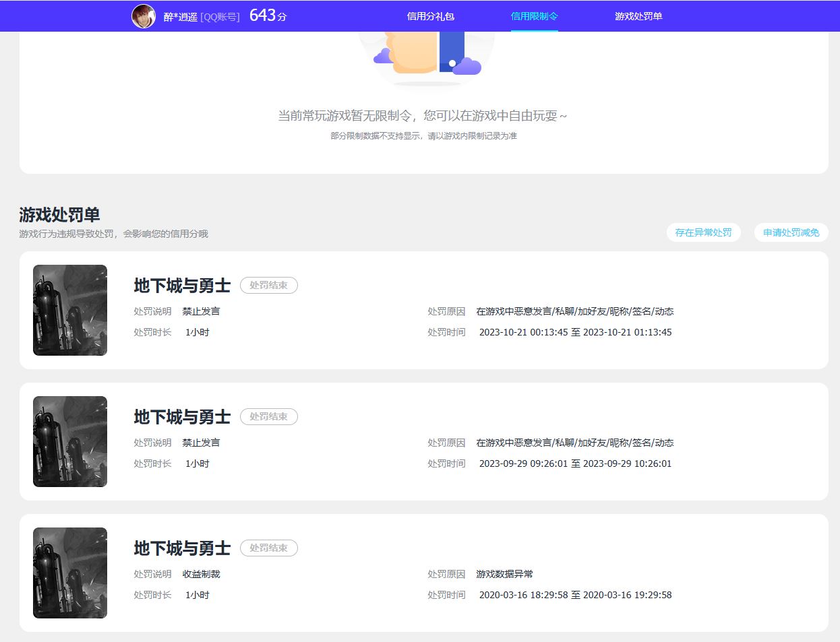The image size is (840, 642).
Task: Switch to the 信用限制令 tab
Action: click(x=534, y=16)
